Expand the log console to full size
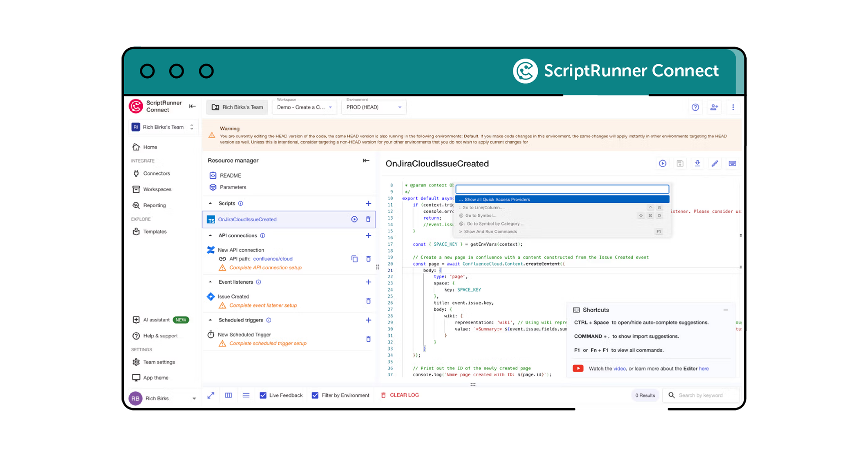 [x=211, y=395]
